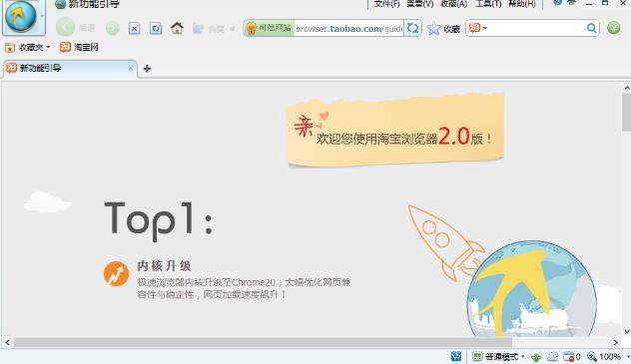Close the 新功能引导 tab
The height and width of the screenshot is (364, 631).
pos(131,68)
